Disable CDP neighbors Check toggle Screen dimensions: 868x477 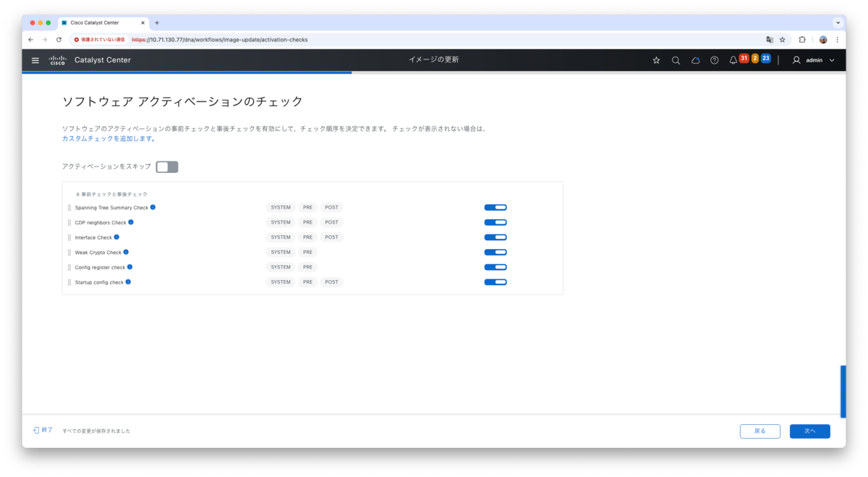pos(495,222)
